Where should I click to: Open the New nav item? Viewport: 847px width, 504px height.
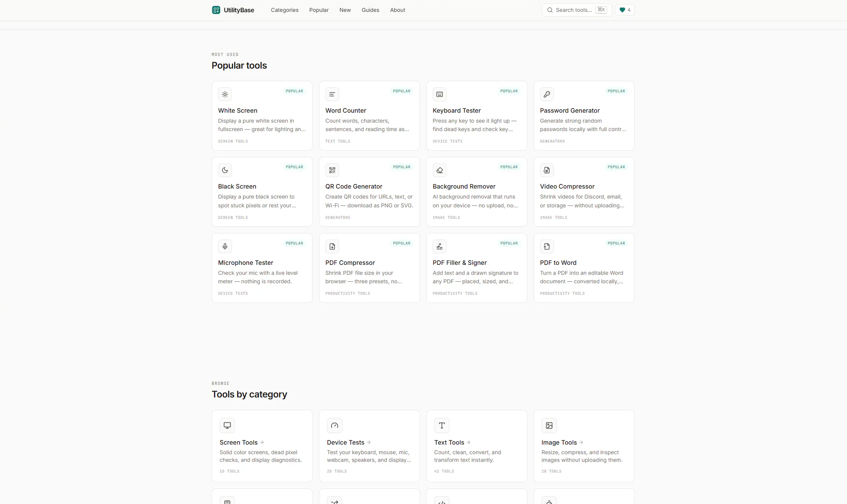click(x=345, y=10)
